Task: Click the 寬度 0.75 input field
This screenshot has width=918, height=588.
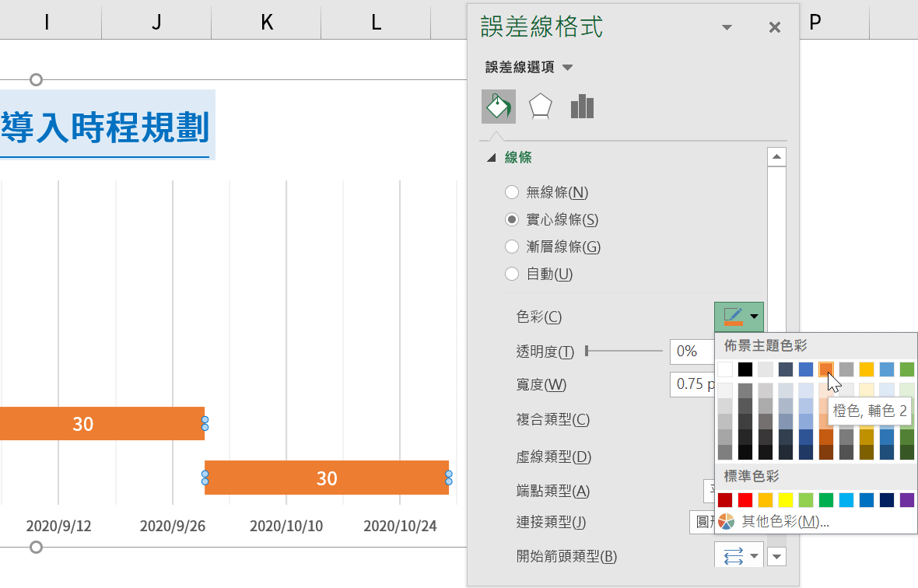Action: click(x=692, y=384)
